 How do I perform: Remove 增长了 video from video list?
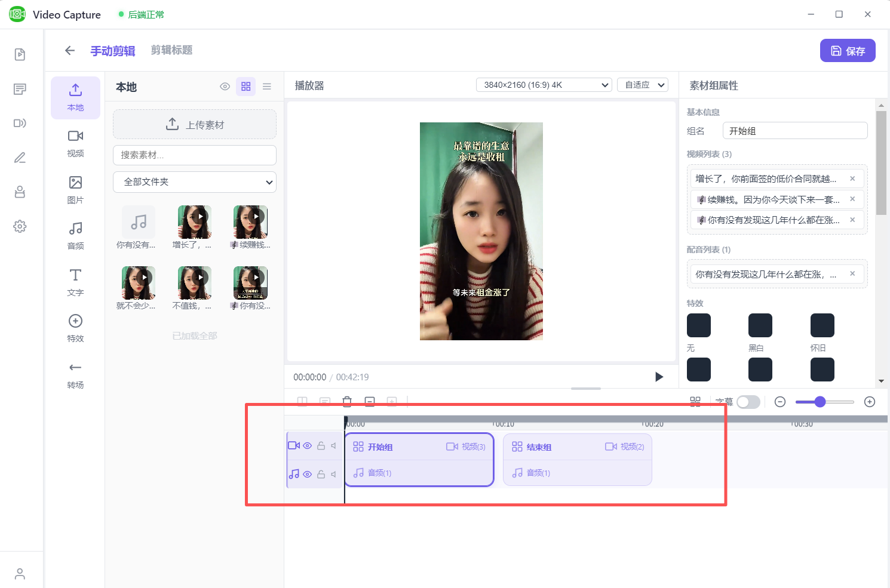(852, 178)
